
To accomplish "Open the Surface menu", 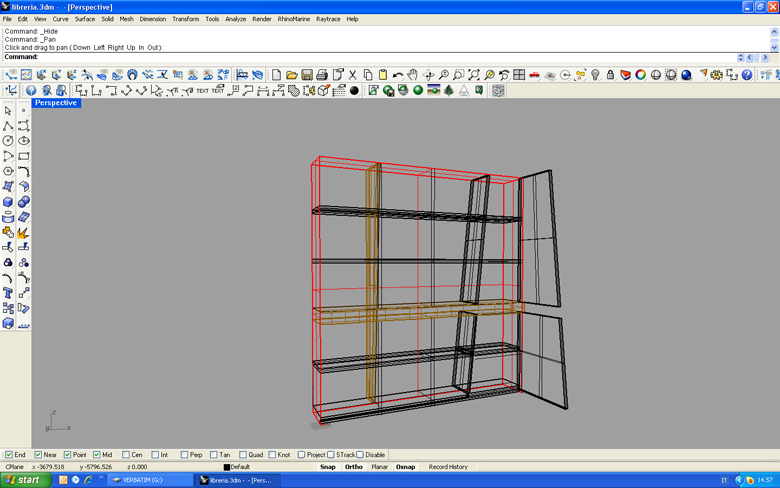I will click(85, 19).
